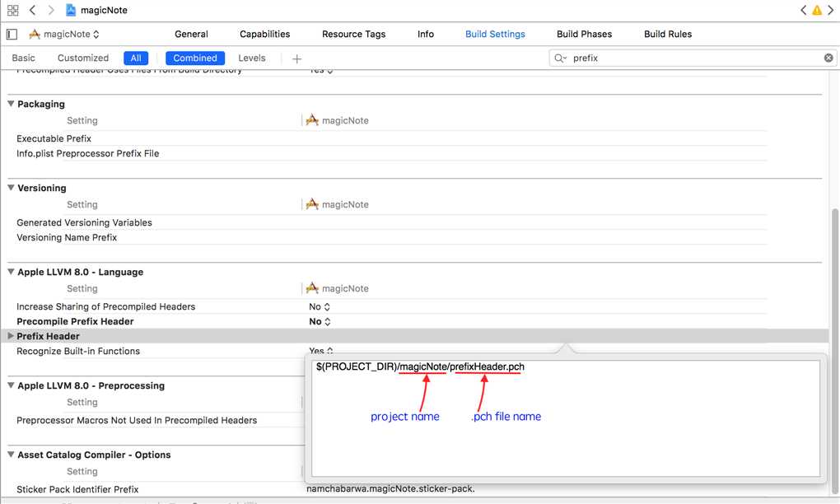Select Preprocessor Macros Not Used In Precompiled Headers
Screen dimensions: 840x504
pyautogui.click(x=137, y=421)
